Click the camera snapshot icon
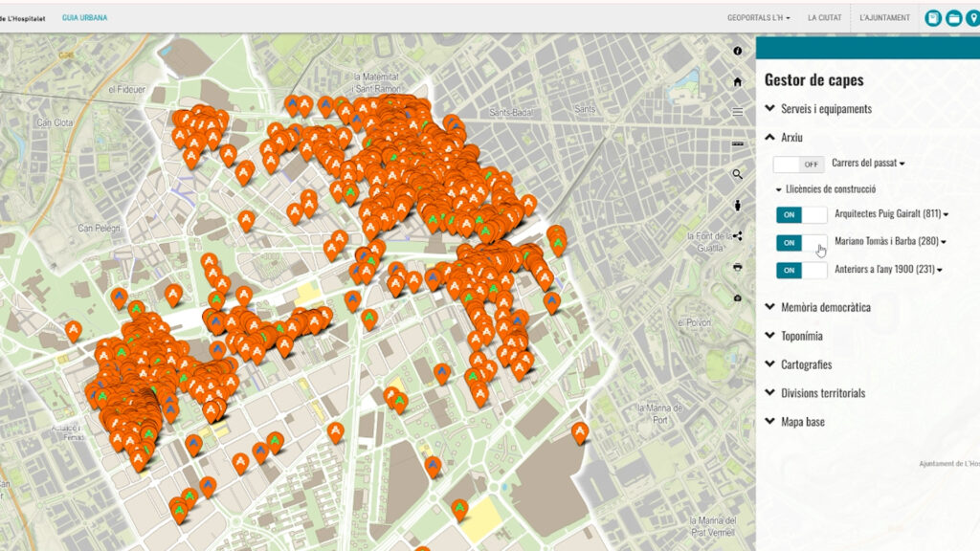 [737, 298]
